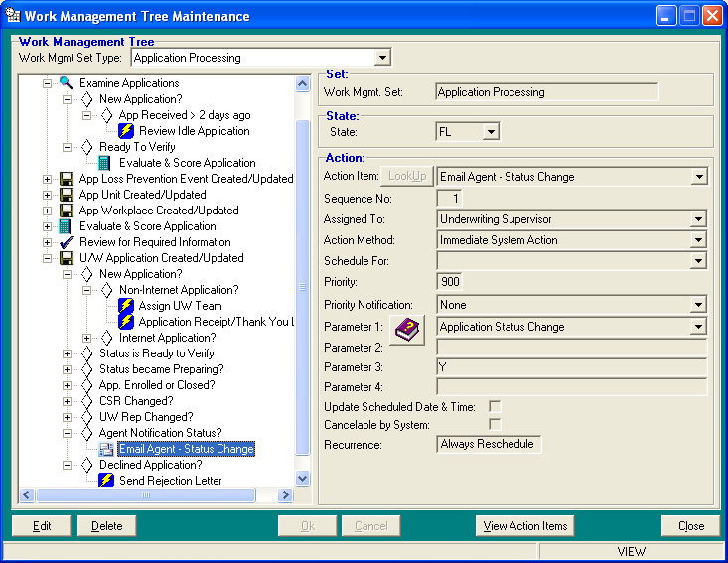
Task: Click diamond icon of CSR Changed?
Action: click(86, 401)
